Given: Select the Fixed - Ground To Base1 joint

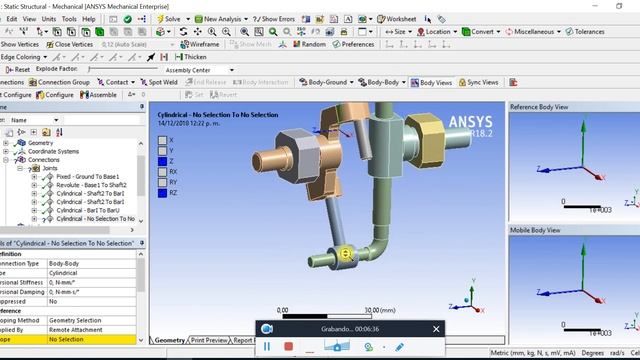Looking at the screenshot, I should pyautogui.click(x=88, y=177).
